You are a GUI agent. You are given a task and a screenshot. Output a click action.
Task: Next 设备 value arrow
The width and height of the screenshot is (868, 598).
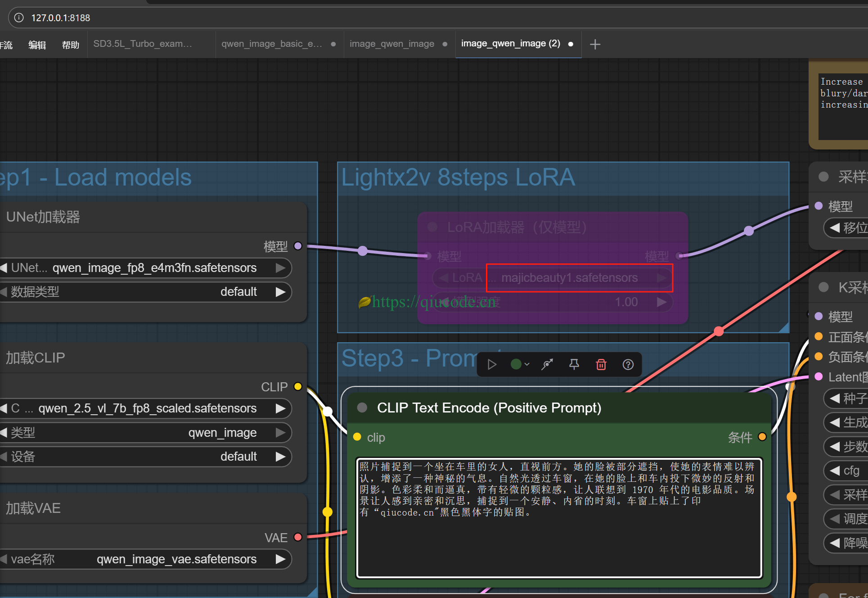click(x=280, y=457)
